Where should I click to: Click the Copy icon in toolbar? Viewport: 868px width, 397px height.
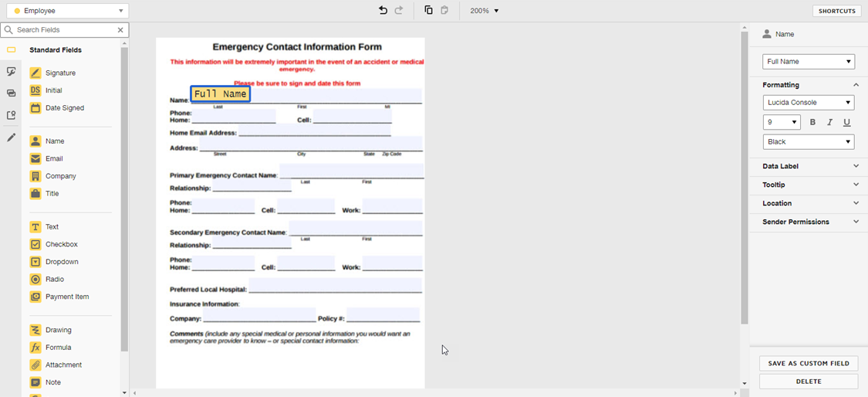pos(428,11)
